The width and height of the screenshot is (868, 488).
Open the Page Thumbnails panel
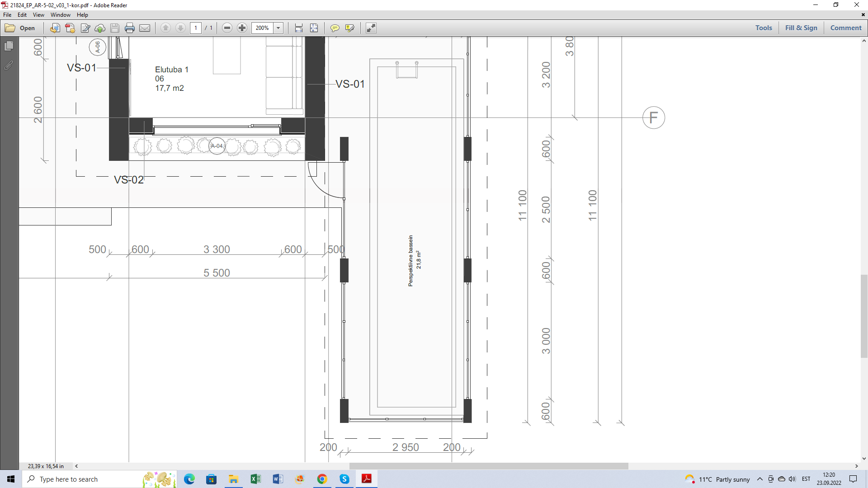[x=9, y=46]
